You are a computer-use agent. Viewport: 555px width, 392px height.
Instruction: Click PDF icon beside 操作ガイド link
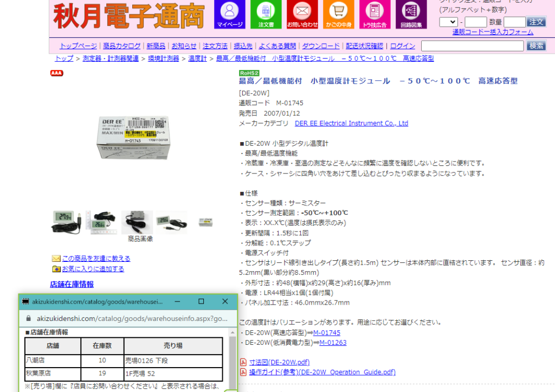coord(243,372)
